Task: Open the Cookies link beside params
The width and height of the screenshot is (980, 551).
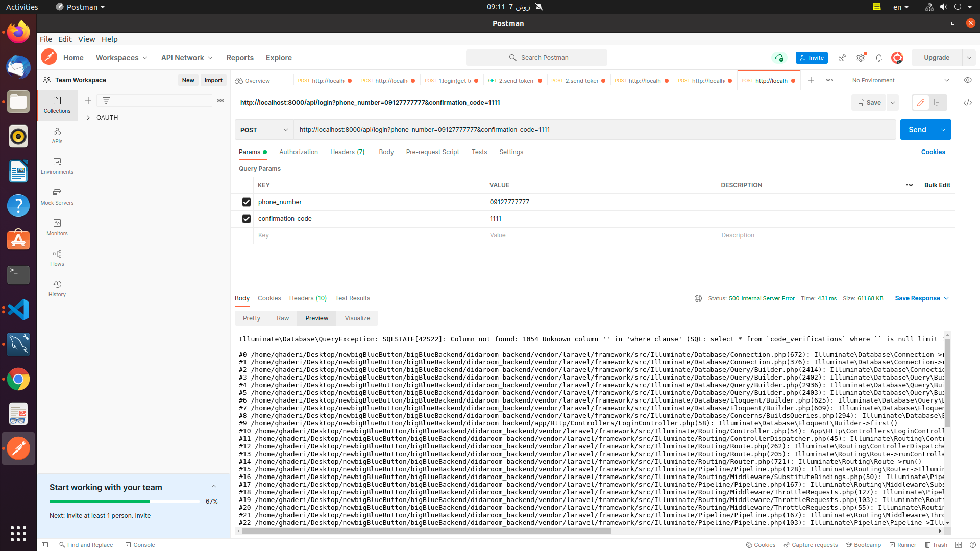Action: (933, 152)
